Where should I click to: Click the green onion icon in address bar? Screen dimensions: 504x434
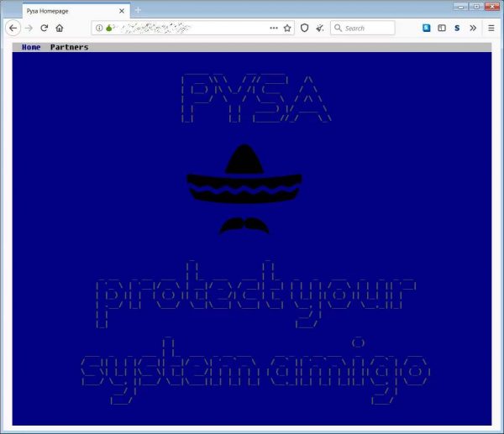(109, 28)
